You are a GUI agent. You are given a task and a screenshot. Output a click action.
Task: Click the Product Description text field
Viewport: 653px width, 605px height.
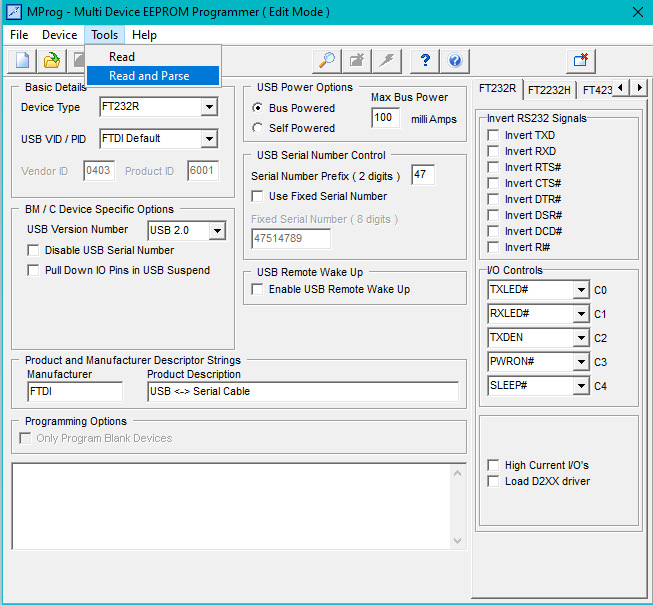pos(303,391)
